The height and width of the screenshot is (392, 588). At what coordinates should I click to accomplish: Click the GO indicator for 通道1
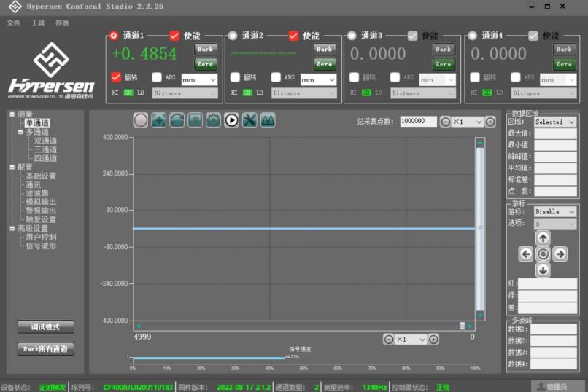(128, 93)
